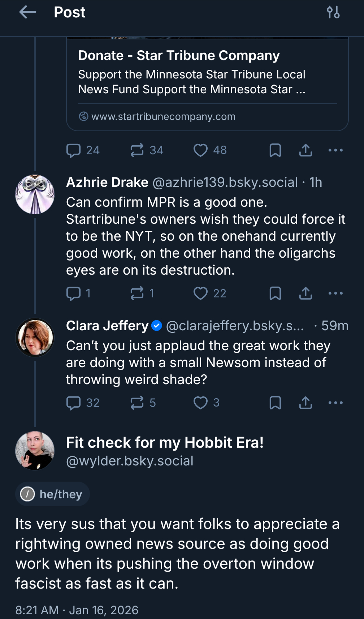
Task: Reply to the Star Tribune post
Action: pos(74,150)
